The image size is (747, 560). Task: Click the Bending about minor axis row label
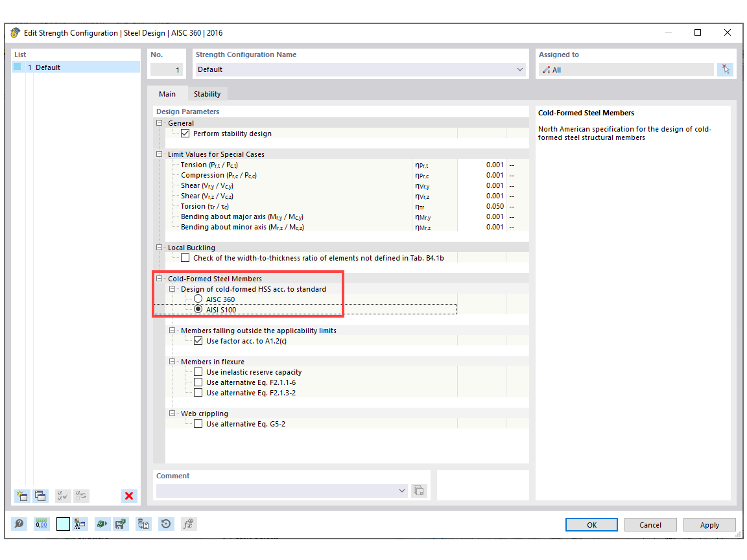tap(242, 227)
